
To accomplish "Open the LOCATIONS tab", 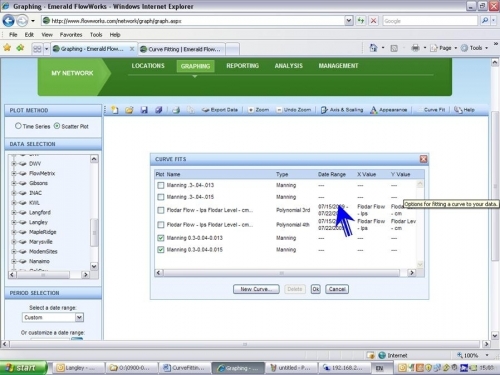I will 148,66.
